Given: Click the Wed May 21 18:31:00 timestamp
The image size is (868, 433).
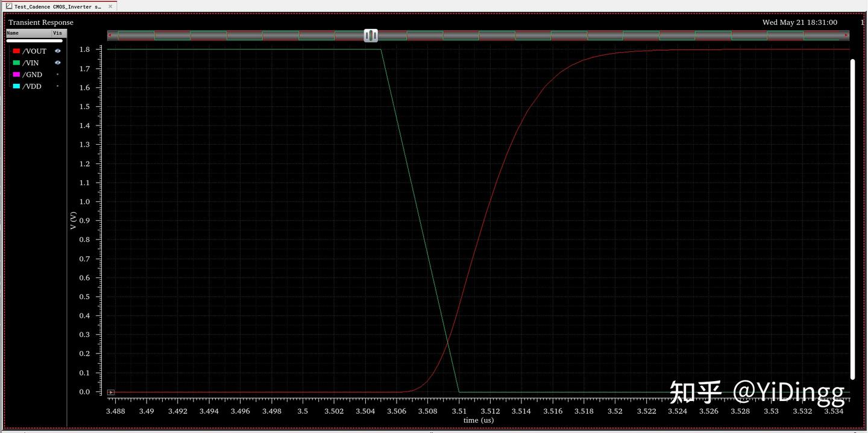Looking at the screenshot, I should click(800, 22).
